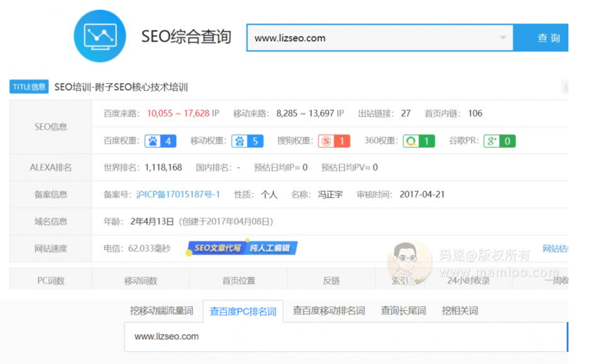598x364 pixels.
Task: Switch to the 查百度移动排名词 tab
Action: point(329,311)
